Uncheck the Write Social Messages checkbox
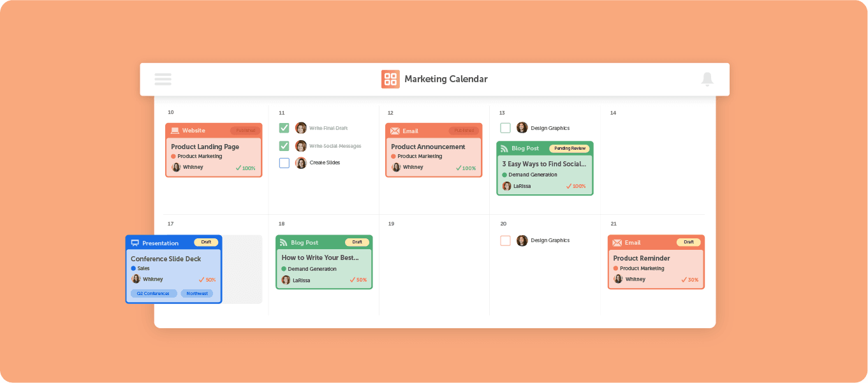 pos(284,146)
